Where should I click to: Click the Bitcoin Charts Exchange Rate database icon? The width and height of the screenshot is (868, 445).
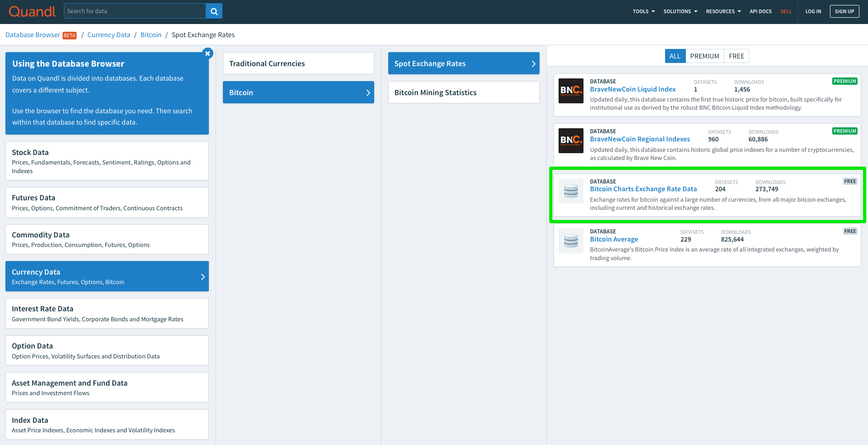(571, 191)
